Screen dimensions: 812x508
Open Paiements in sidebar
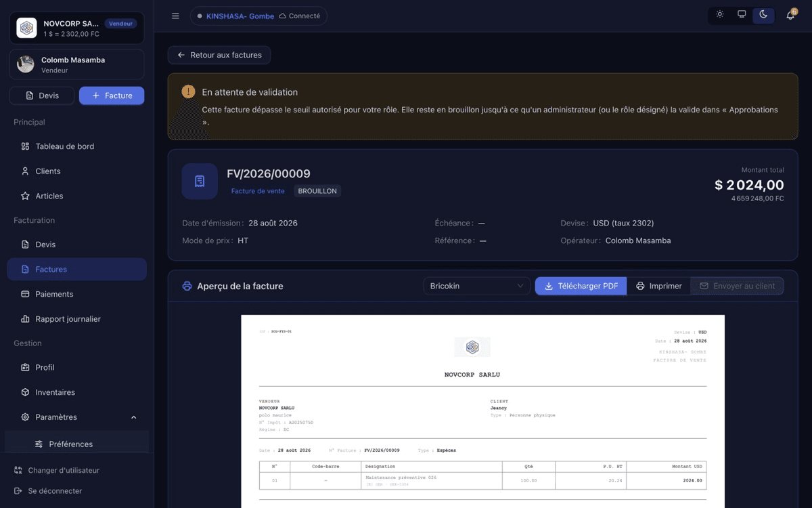pyautogui.click(x=76, y=294)
